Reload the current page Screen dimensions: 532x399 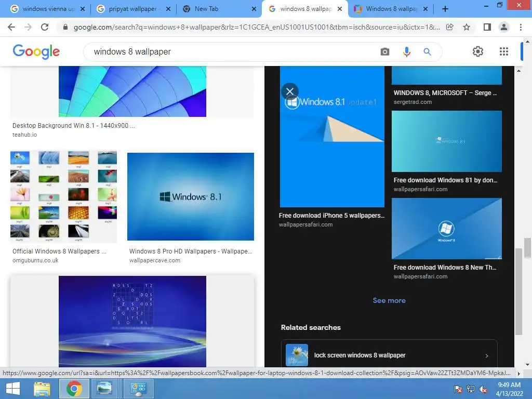click(45, 27)
